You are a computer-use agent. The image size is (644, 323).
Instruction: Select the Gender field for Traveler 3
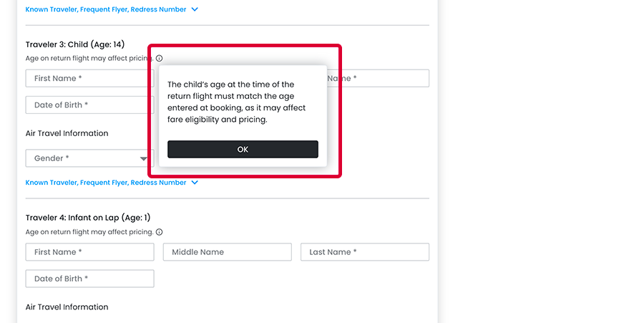point(89,158)
